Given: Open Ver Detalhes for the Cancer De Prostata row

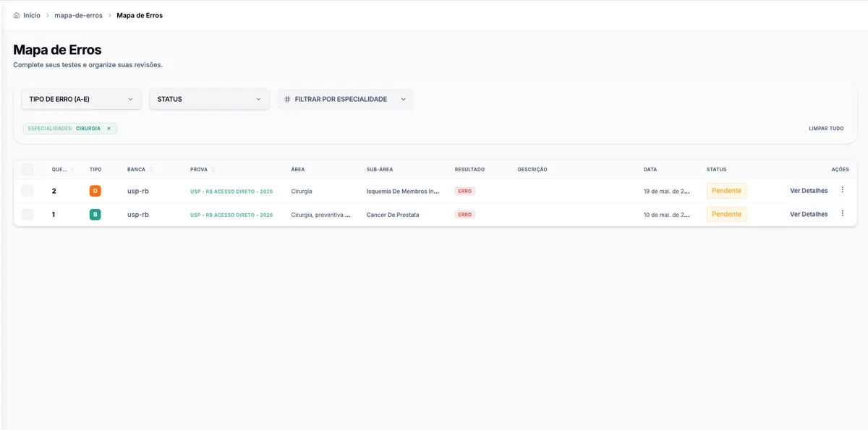Looking at the screenshot, I should [809, 214].
